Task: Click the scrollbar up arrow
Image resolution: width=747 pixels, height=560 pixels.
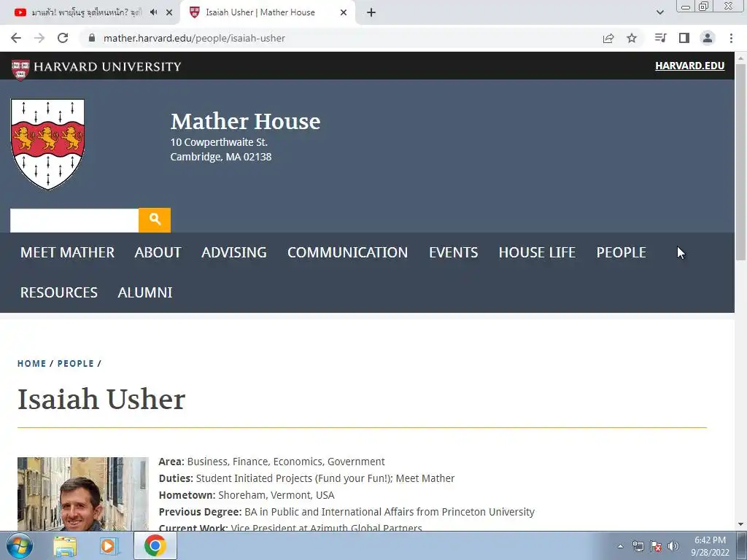Action: click(x=740, y=58)
